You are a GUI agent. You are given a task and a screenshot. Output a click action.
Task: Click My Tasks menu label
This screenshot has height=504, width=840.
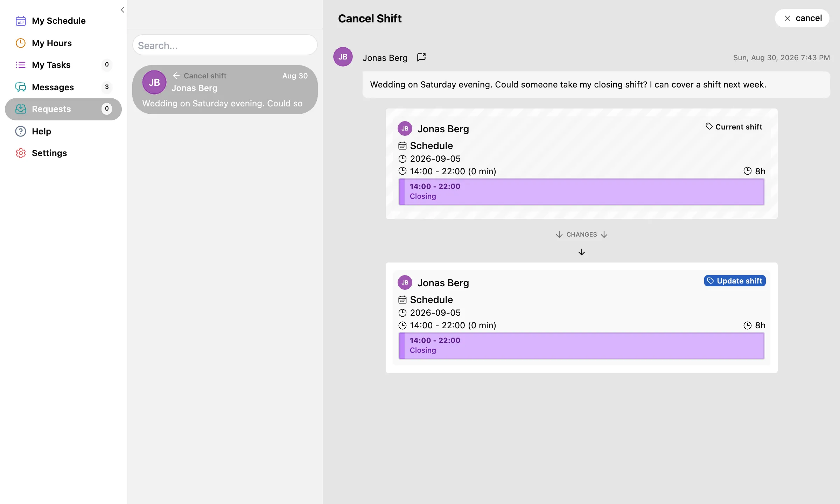click(51, 65)
